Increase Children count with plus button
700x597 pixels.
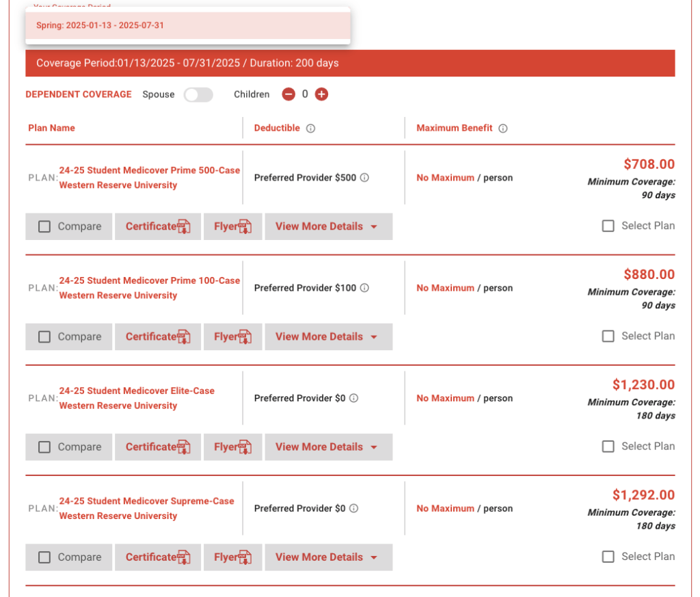coord(321,94)
